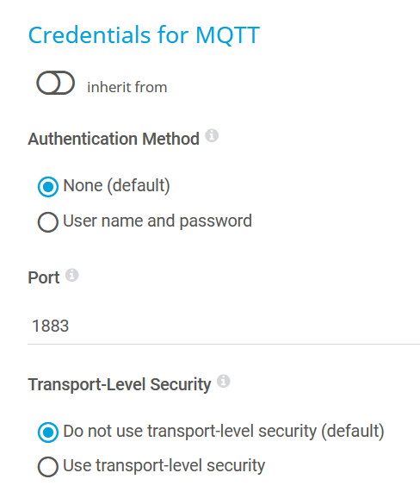The height and width of the screenshot is (504, 420).
Task: Click the User name and password text
Action: pyautogui.click(x=157, y=221)
